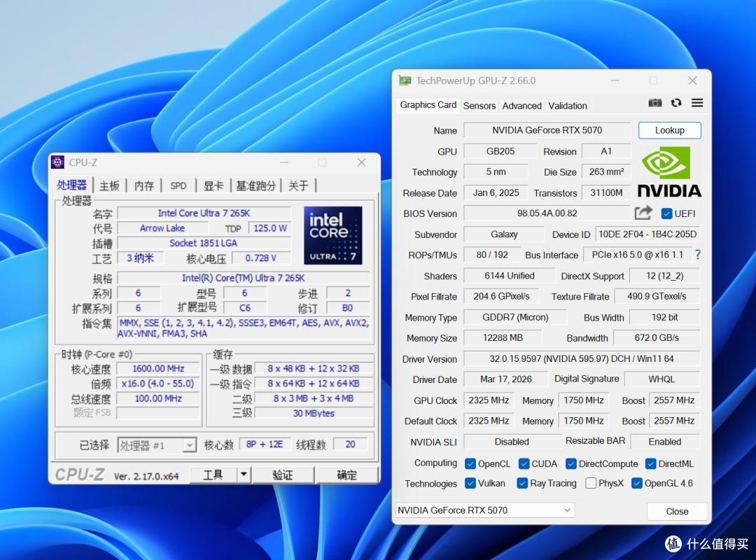Enable the PhysX checkbox
Image resolution: width=756 pixels, height=560 pixels.
point(591,483)
